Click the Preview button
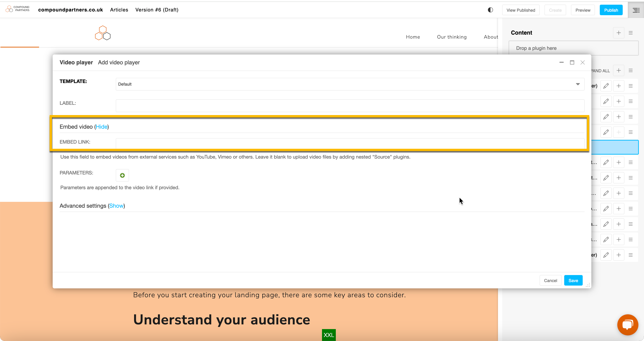This screenshot has height=341, width=644. 583,10
